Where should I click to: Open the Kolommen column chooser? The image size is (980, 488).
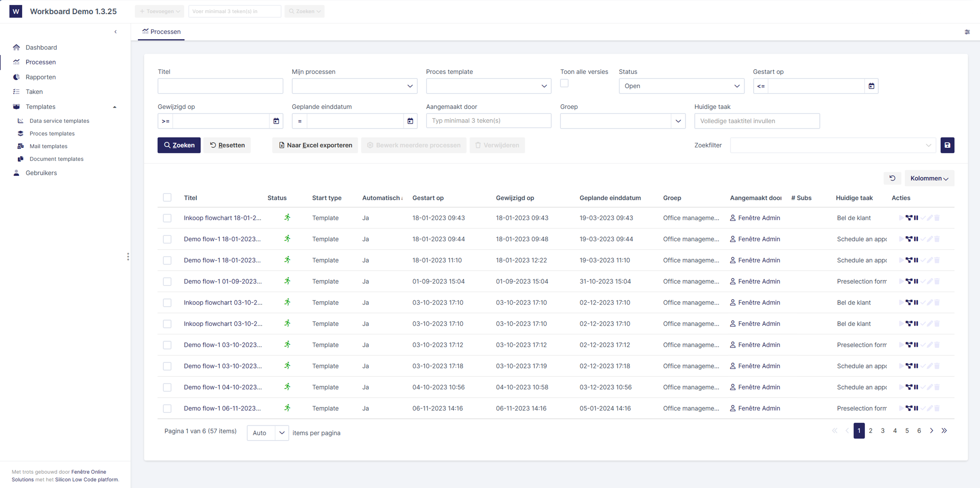click(929, 178)
